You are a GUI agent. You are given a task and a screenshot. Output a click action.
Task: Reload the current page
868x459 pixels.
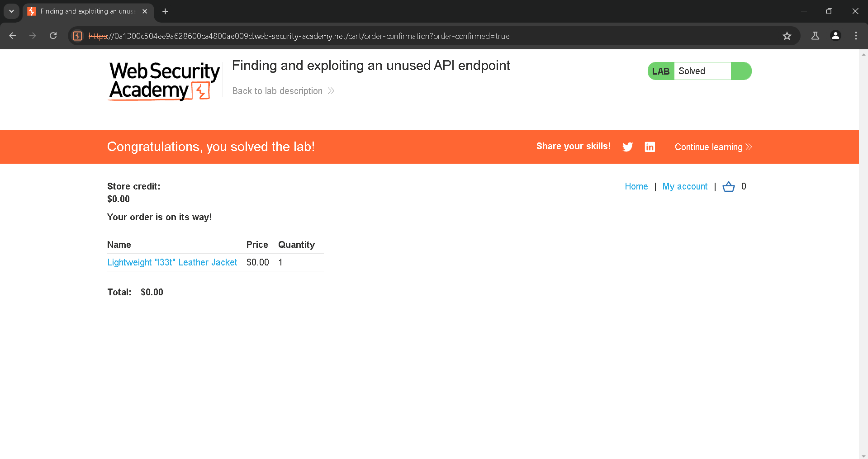pyautogui.click(x=53, y=36)
